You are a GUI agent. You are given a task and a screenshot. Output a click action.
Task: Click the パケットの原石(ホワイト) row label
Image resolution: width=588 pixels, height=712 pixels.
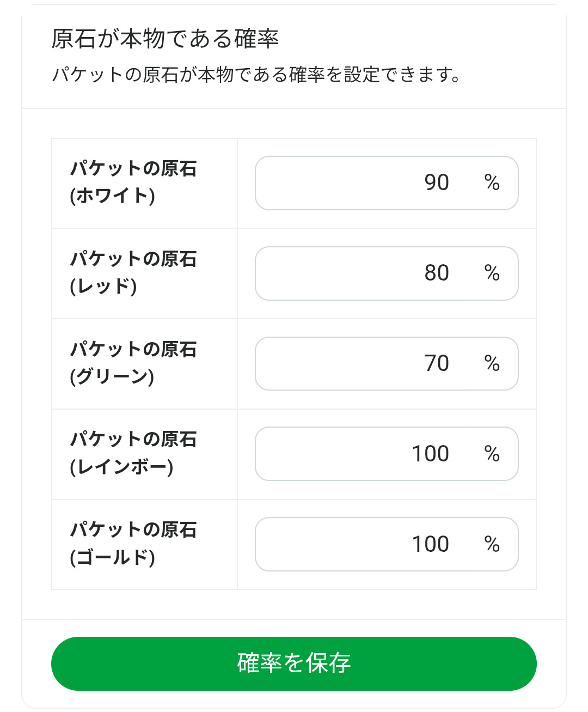point(133,182)
